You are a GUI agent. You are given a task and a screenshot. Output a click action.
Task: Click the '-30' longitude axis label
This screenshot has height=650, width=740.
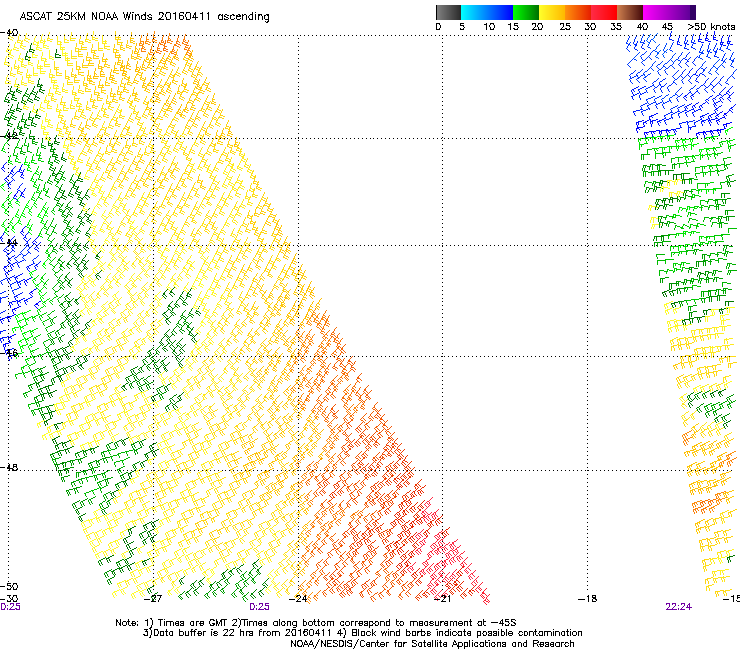9,599
